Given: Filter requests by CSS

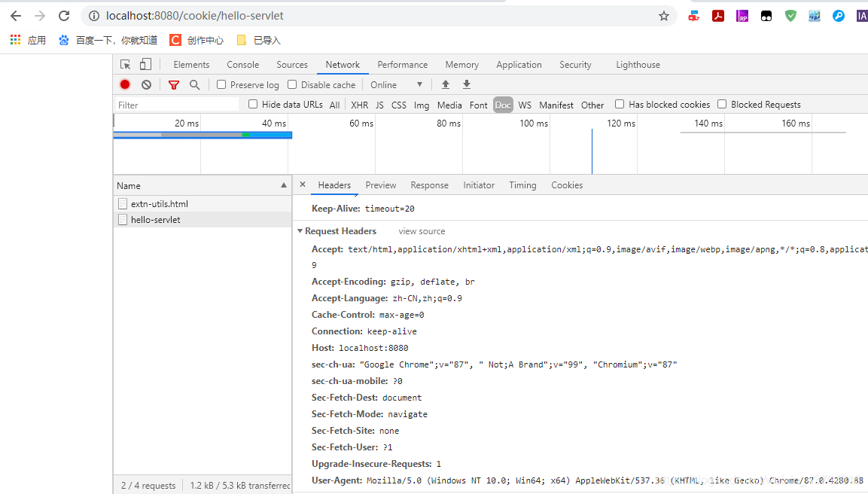Looking at the screenshot, I should pos(398,105).
